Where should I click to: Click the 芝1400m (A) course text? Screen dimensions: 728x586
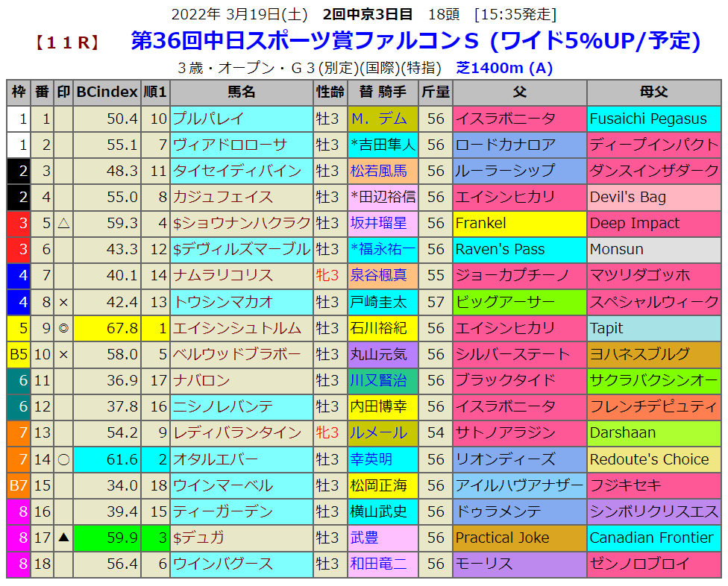(504, 69)
